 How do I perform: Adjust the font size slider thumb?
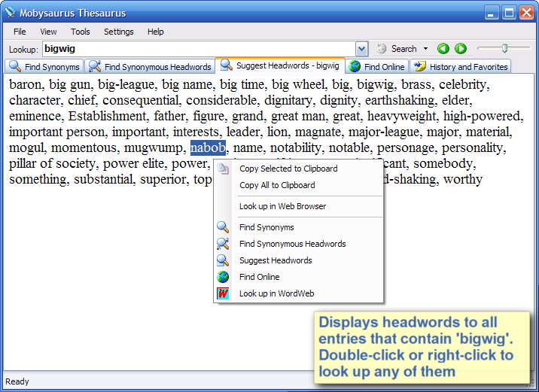(x=504, y=48)
